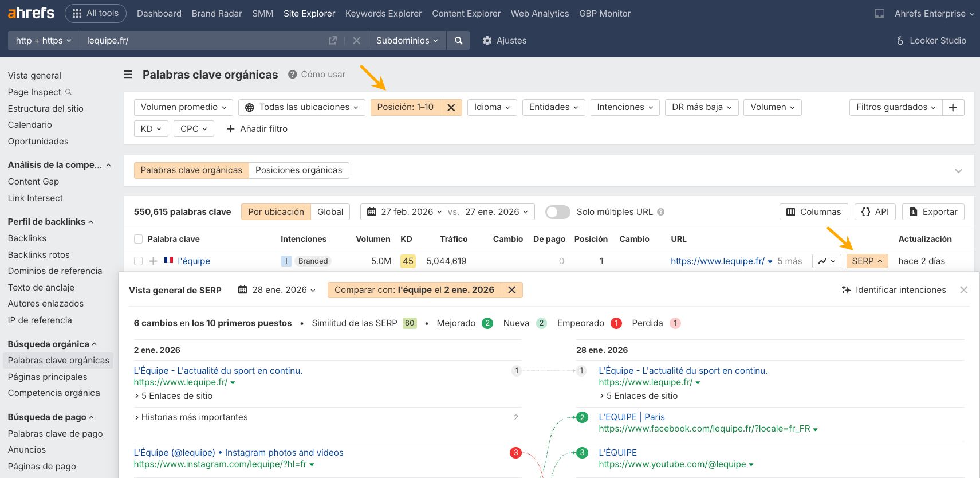
Task: Click the plus icon to save filter
Action: 953,108
